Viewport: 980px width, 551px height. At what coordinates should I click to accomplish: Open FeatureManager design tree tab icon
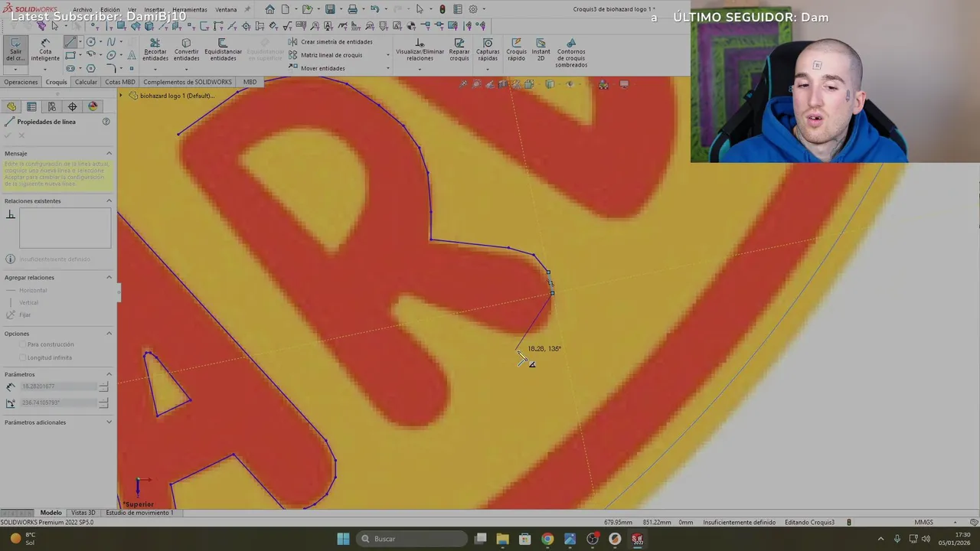pos(11,106)
